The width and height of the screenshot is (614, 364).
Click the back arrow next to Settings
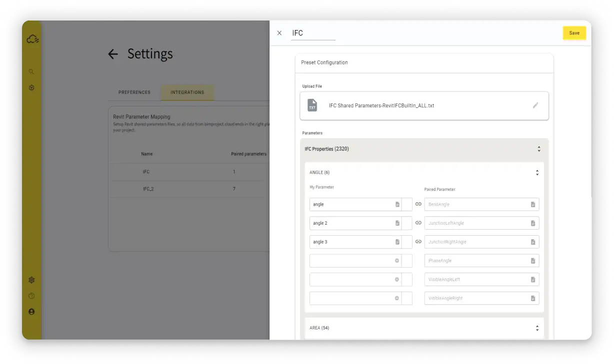click(x=113, y=54)
